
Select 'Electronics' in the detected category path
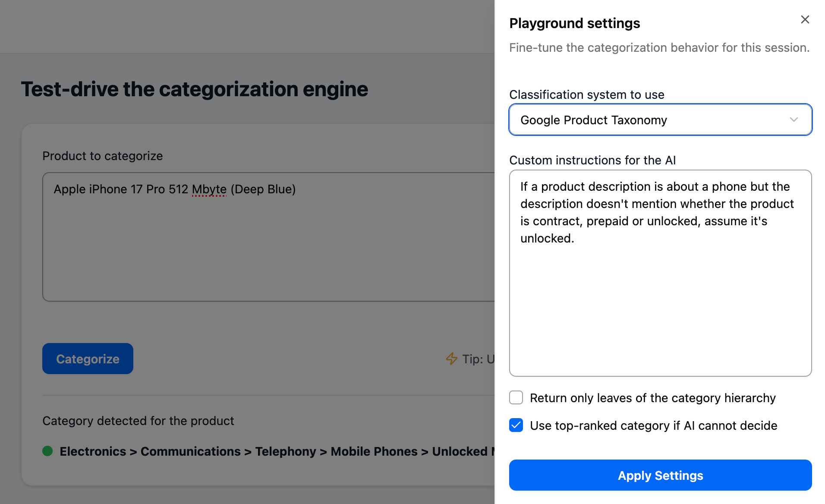click(93, 451)
